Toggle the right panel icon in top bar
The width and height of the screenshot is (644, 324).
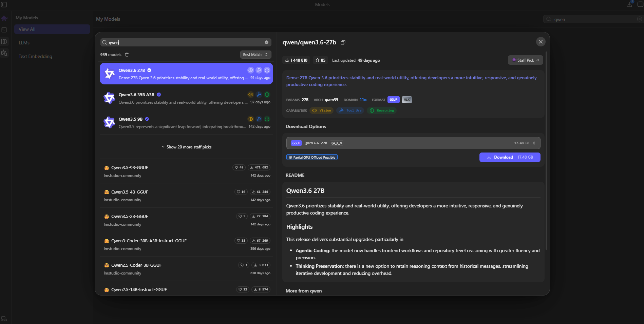[x=640, y=4]
